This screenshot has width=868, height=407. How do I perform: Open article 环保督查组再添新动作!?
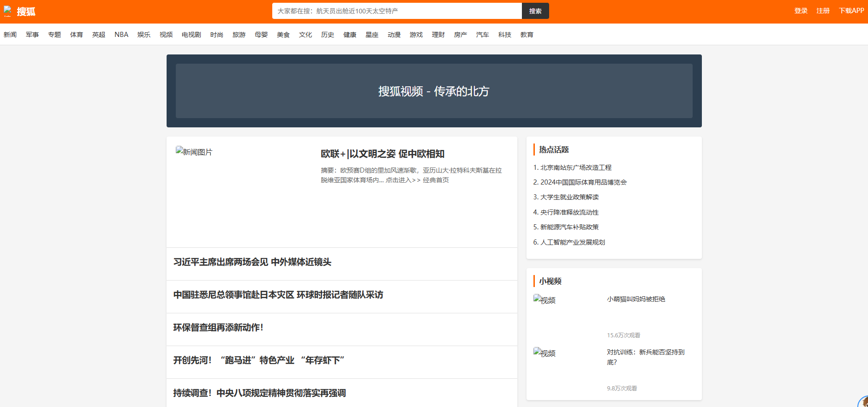[x=218, y=328]
